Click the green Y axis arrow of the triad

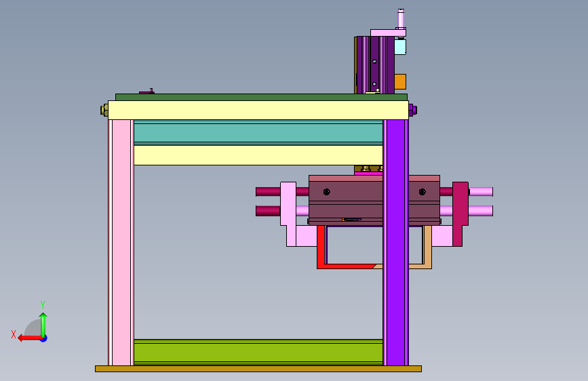43,325
